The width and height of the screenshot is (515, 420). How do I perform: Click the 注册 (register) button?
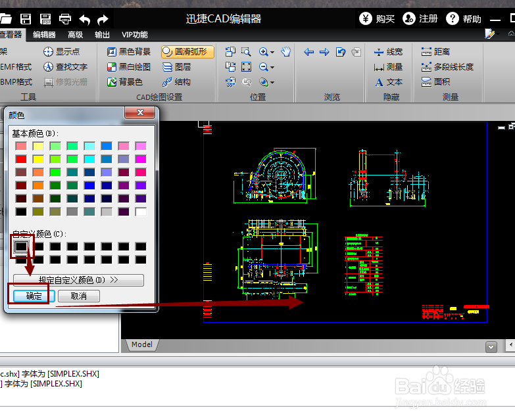[420, 18]
